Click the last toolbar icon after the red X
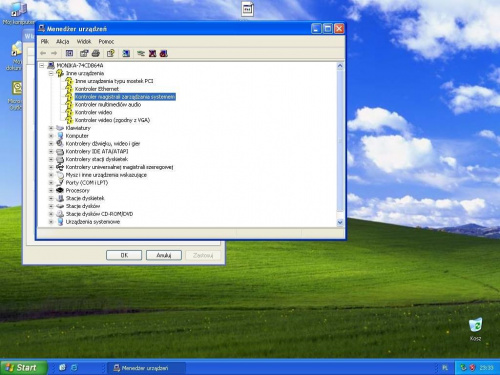Image resolution: width=500 pixels, height=375 pixels. click(x=164, y=53)
